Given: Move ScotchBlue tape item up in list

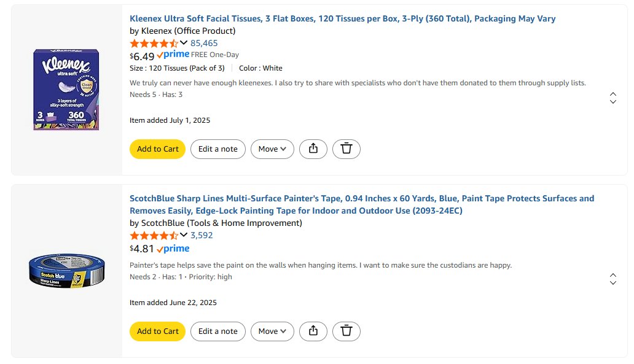Looking at the screenshot, I should [x=613, y=276].
